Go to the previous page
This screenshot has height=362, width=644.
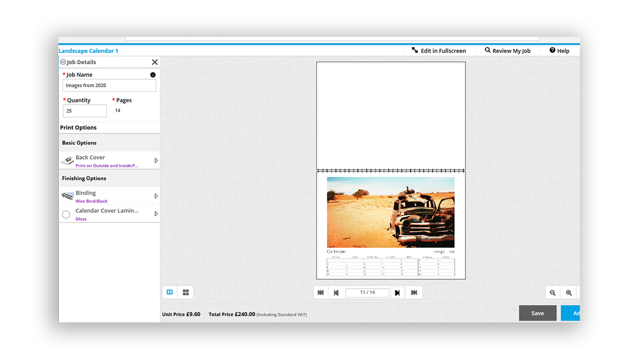pos(336,292)
